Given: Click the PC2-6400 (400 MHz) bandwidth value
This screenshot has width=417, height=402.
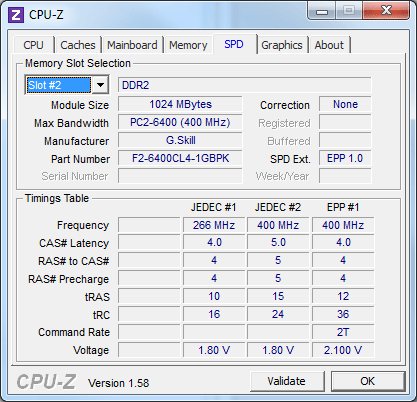Looking at the screenshot, I should [x=180, y=122].
